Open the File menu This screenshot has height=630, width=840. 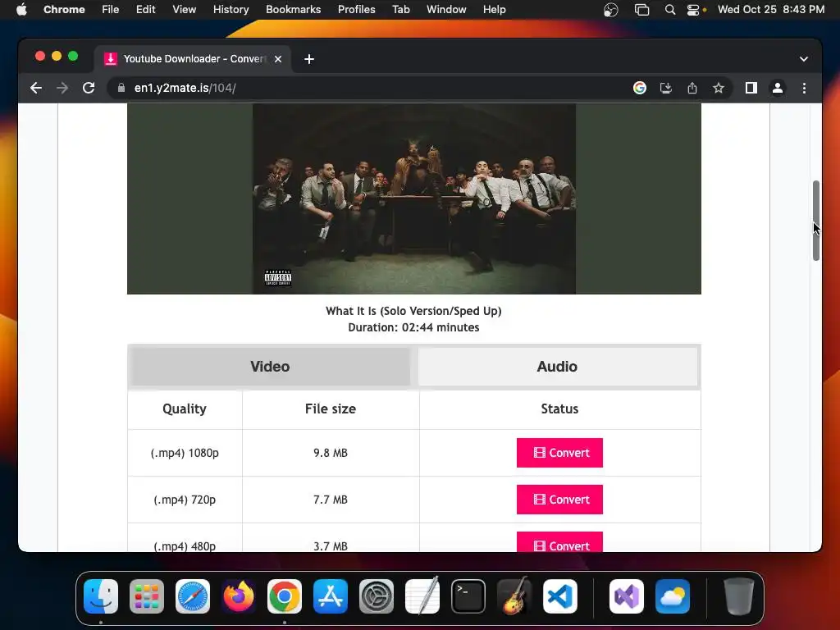pyautogui.click(x=111, y=9)
